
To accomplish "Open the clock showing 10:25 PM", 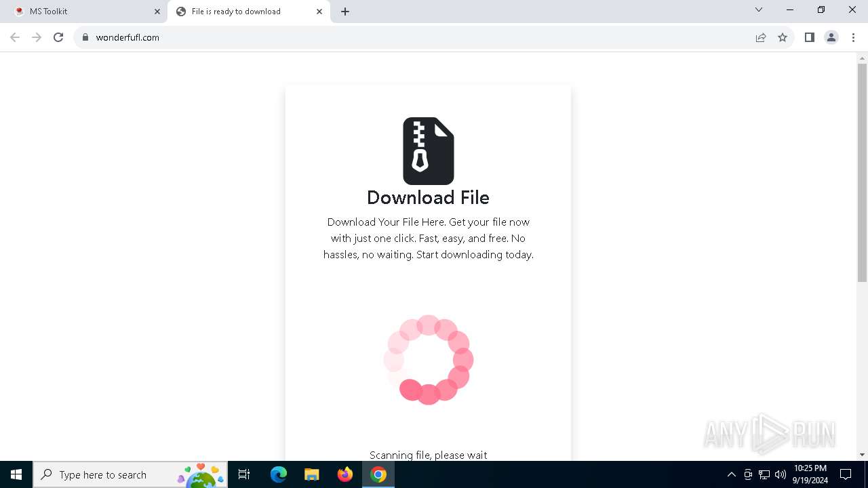I will point(810,474).
